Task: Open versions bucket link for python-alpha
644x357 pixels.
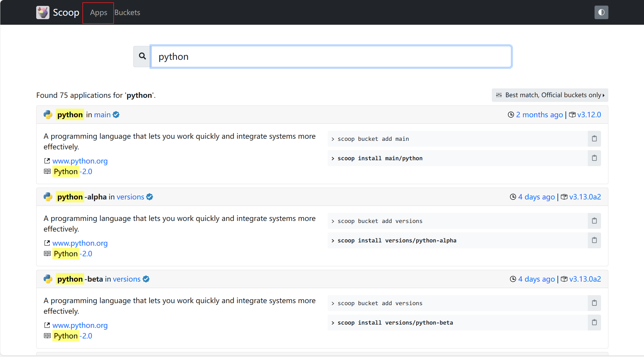Action: [x=130, y=197]
